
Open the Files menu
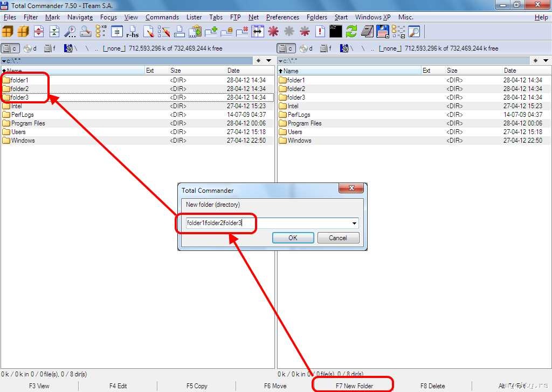tap(10, 17)
